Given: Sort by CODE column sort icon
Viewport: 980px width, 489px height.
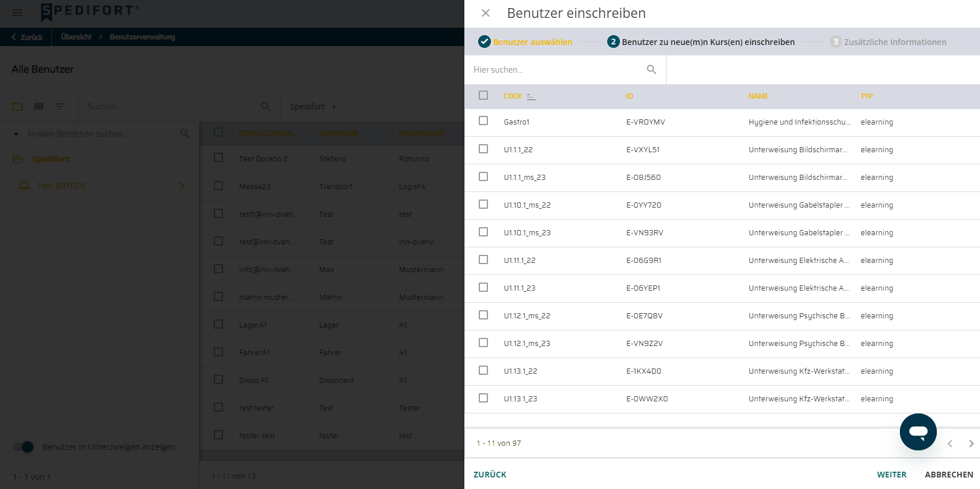Looking at the screenshot, I should (531, 96).
